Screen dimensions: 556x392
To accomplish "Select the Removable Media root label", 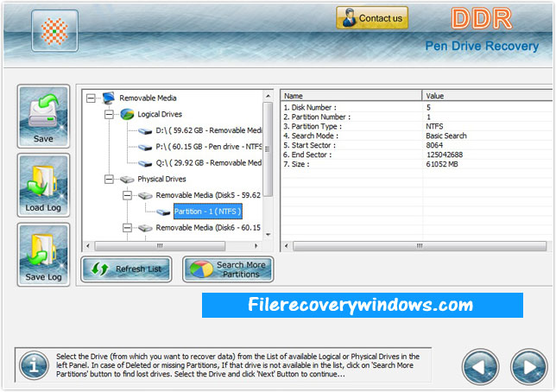I will (x=148, y=98).
